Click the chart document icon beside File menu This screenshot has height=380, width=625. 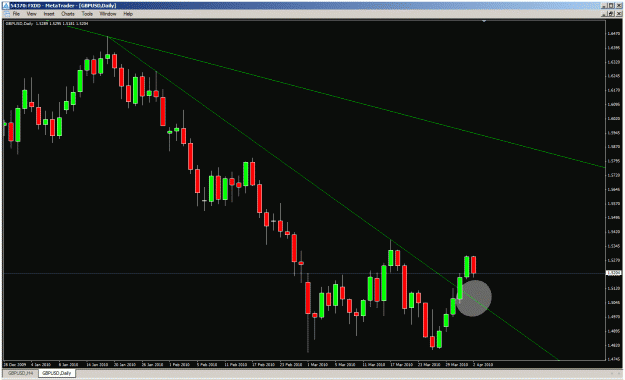coord(6,14)
